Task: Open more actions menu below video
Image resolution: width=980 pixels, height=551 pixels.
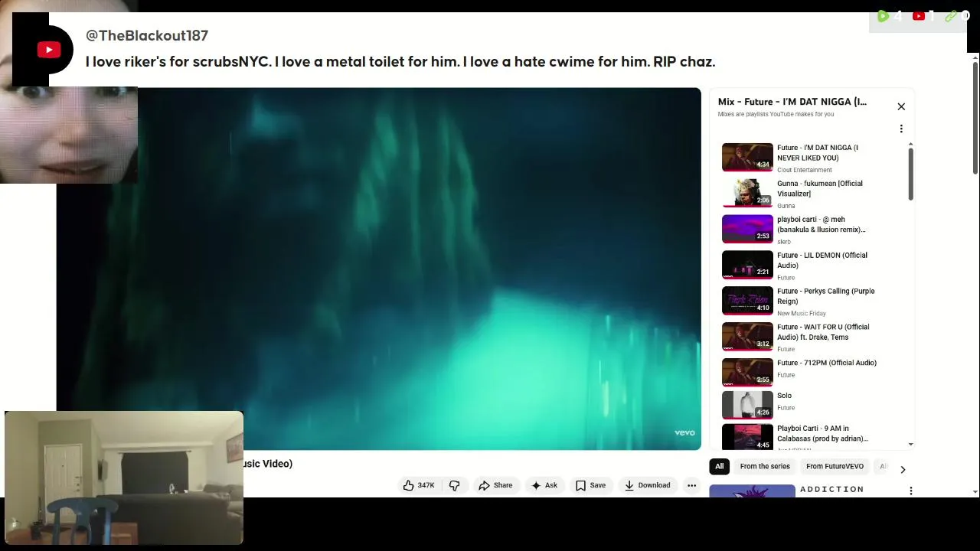Action: [x=691, y=485]
